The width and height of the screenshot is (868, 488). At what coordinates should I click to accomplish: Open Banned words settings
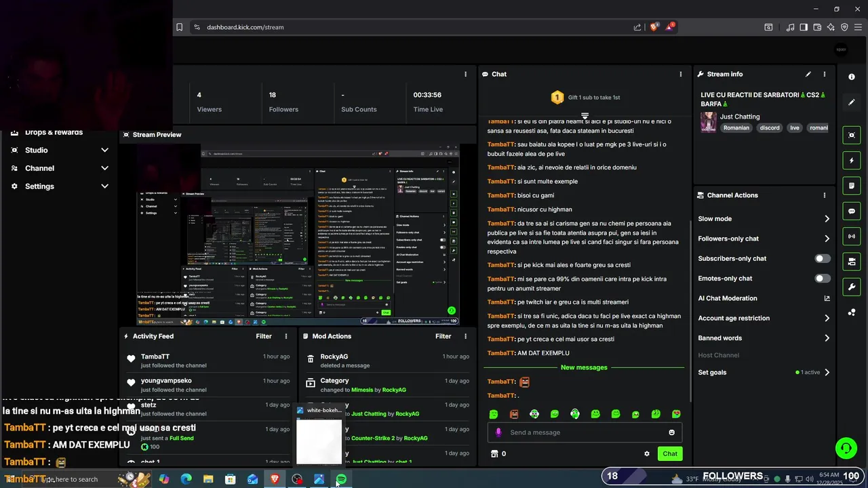[x=764, y=338]
